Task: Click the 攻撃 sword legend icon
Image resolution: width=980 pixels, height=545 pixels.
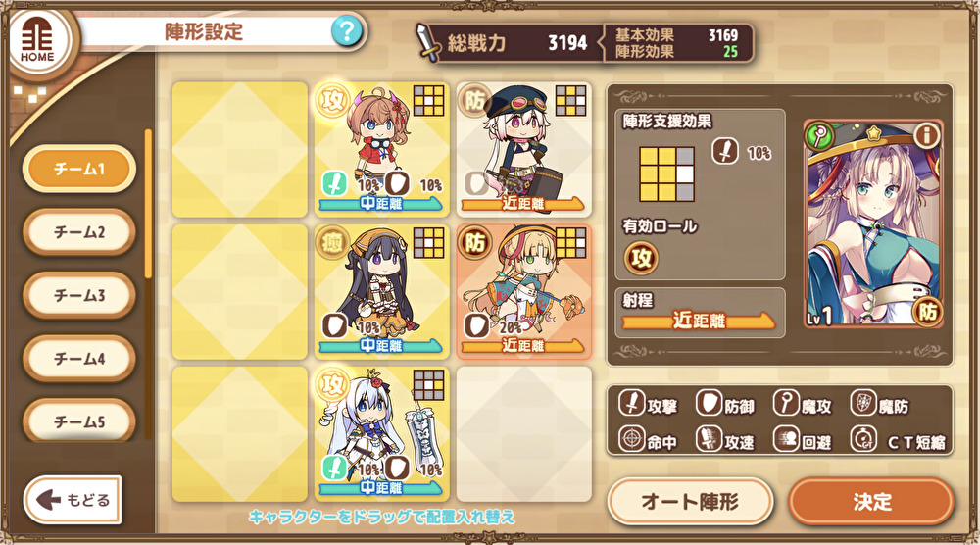Action: [x=632, y=403]
